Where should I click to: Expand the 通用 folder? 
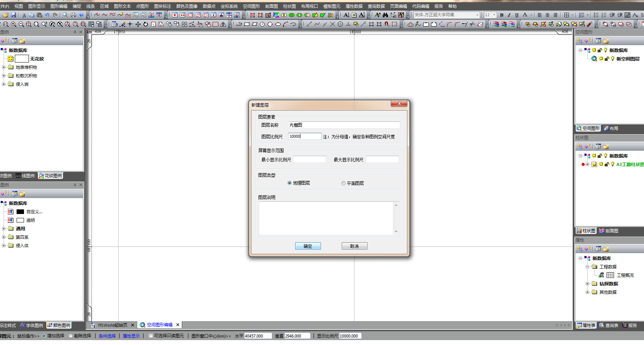(x=4, y=228)
